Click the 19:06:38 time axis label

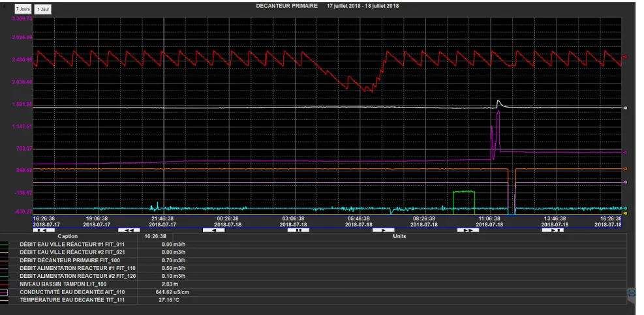tap(97, 219)
